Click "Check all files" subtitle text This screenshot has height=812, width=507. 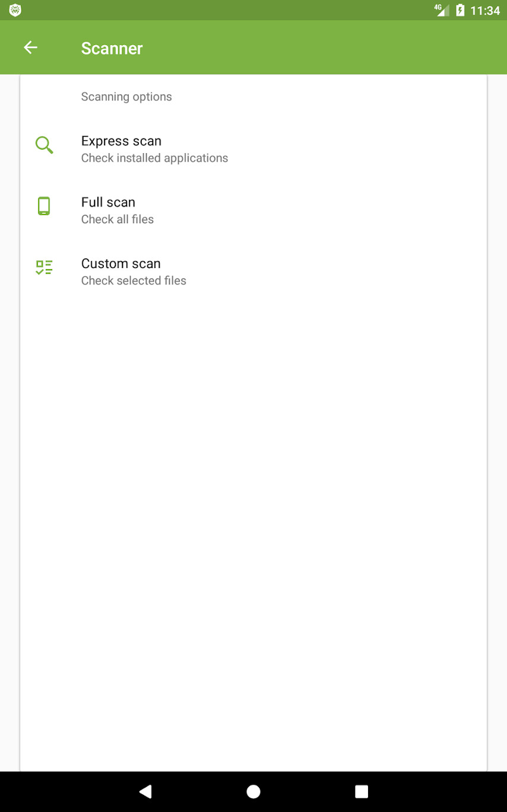[118, 219]
